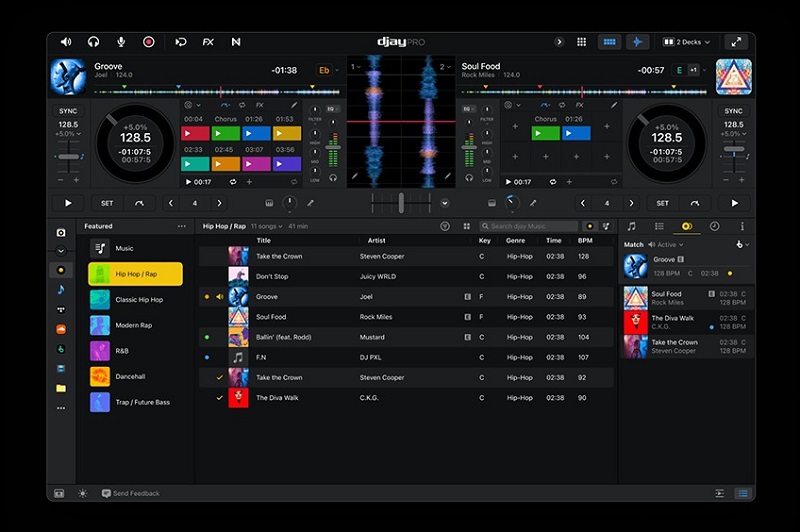Viewport: 800px width, 532px height.
Task: Collapse the sidebar sources chevron
Action: [x=61, y=251]
